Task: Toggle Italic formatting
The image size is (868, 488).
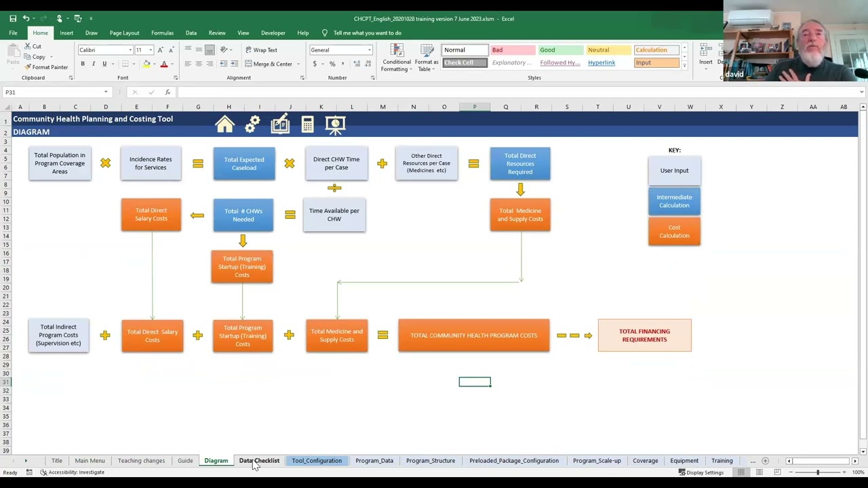Action: (x=94, y=64)
